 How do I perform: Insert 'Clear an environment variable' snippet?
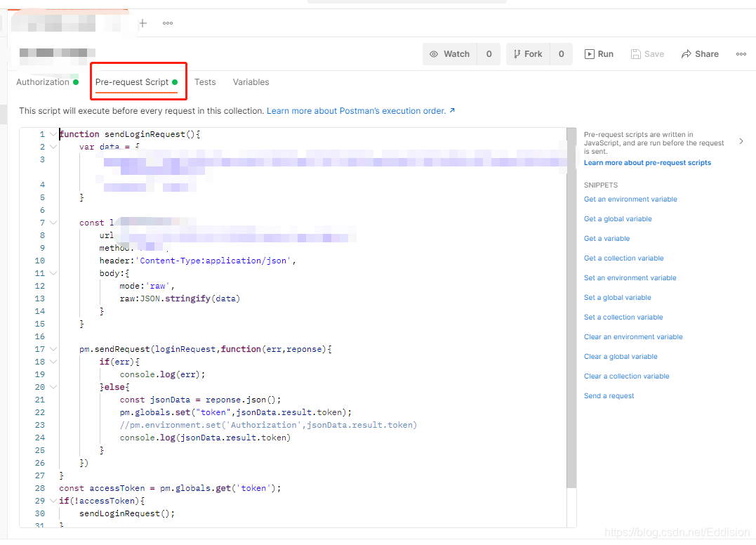(633, 337)
